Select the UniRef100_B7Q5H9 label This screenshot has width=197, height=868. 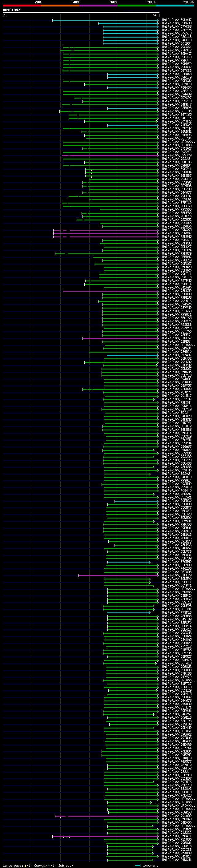176,562
